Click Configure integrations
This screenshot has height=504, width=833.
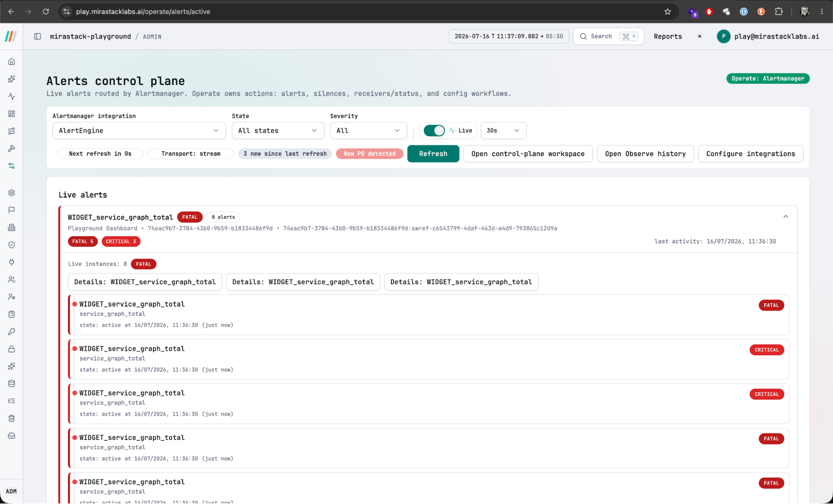click(750, 154)
